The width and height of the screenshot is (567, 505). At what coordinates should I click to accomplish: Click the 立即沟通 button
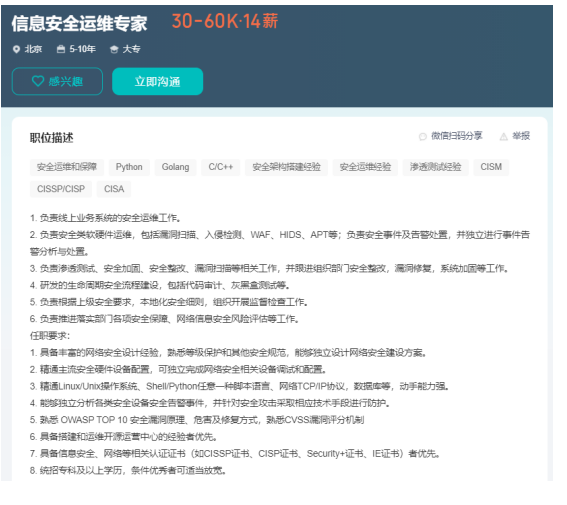(x=158, y=82)
